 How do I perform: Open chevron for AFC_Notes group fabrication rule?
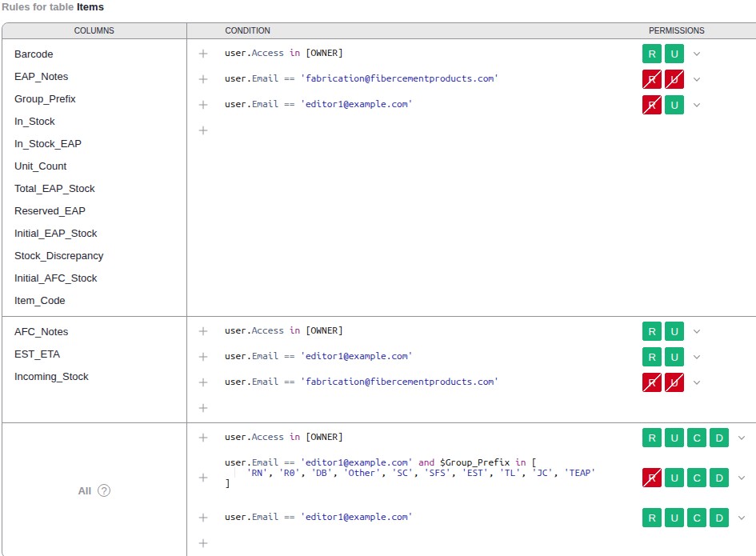coord(697,382)
